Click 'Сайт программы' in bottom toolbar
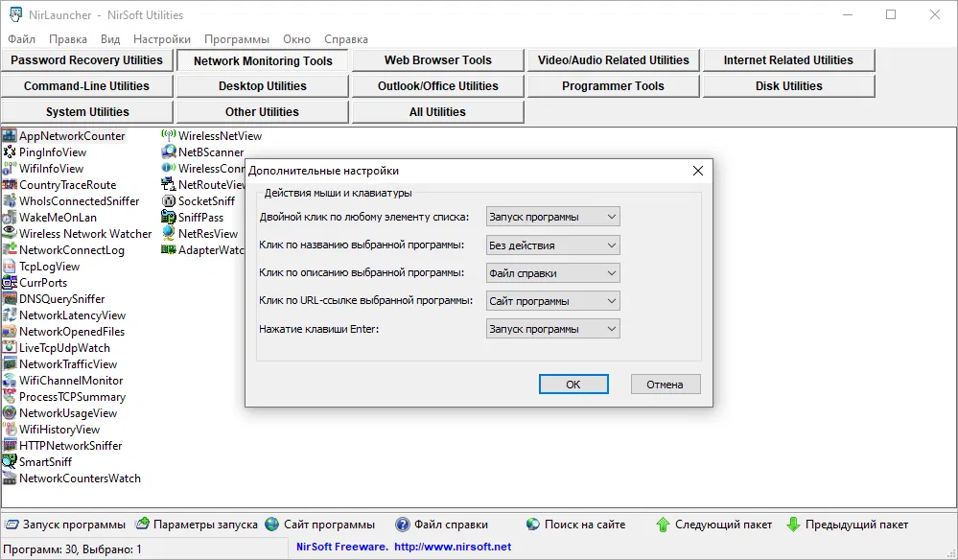This screenshot has width=958, height=560. (x=320, y=525)
